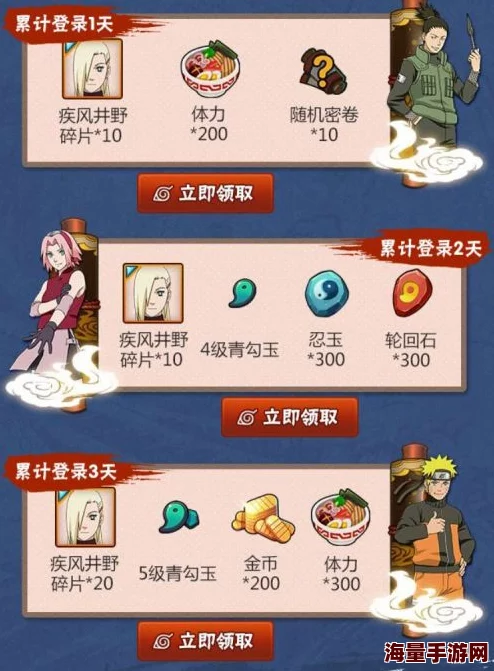Tap the Shikamaru character artwork
The width and height of the screenshot is (494, 671).
point(432,81)
